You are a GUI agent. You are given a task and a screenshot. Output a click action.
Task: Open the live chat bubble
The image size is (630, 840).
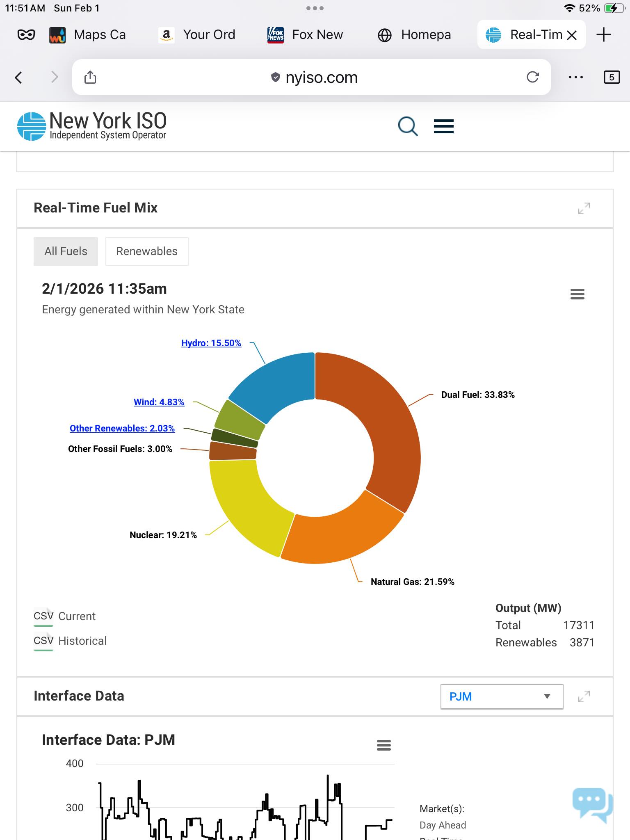[x=592, y=805]
